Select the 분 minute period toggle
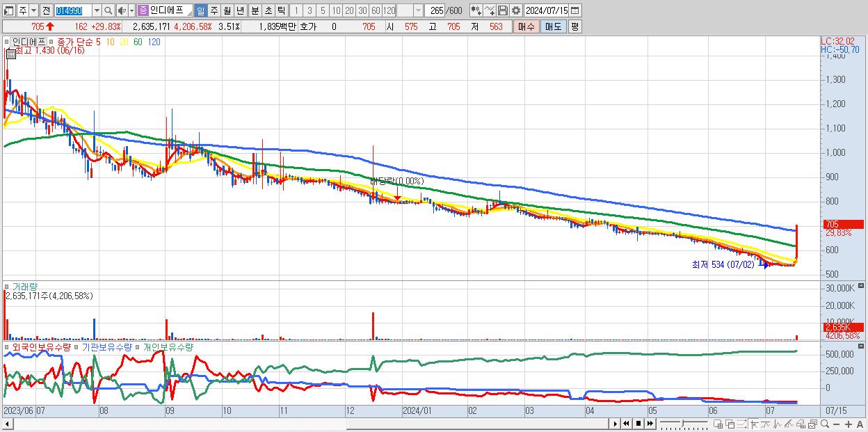Screen dimensions: 868x432 point(255,10)
